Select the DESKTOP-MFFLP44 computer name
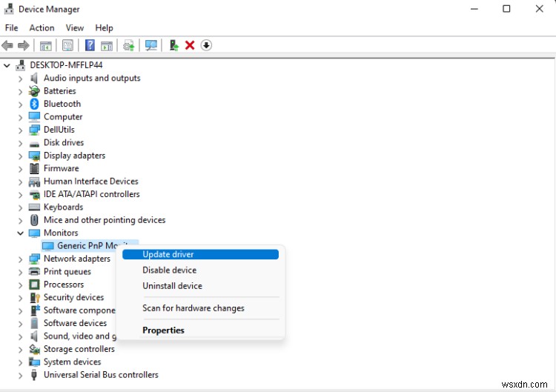Screen dimensions: 556x392 [x=66, y=65]
